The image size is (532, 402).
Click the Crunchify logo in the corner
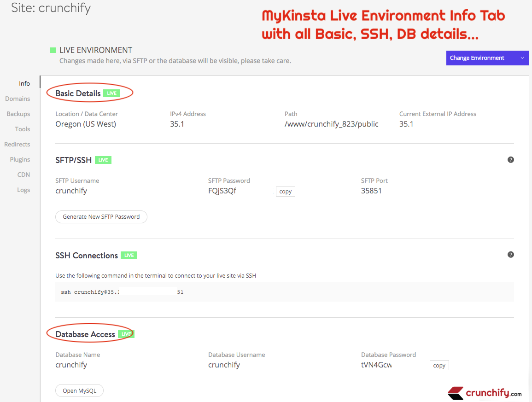point(485,393)
